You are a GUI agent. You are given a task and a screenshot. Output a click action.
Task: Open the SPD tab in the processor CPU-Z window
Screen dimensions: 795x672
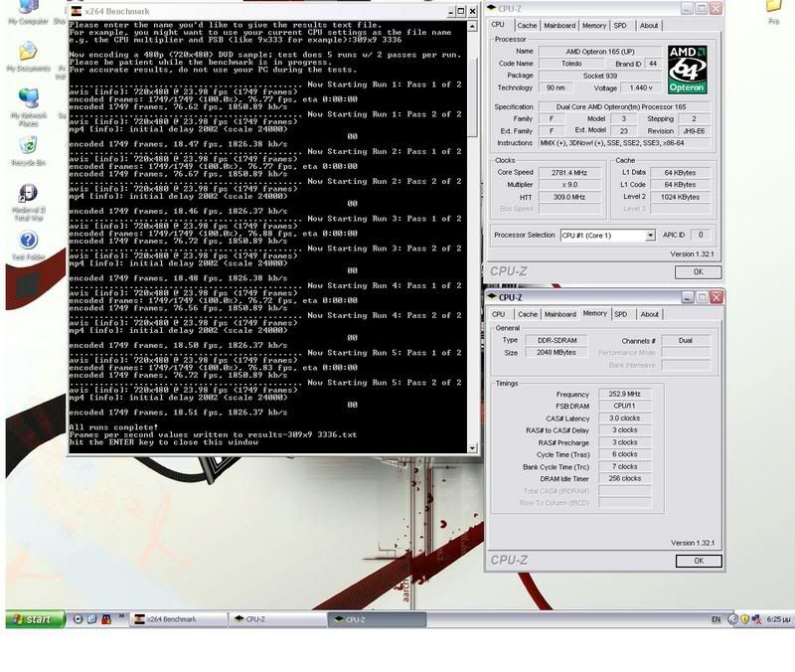click(620, 26)
